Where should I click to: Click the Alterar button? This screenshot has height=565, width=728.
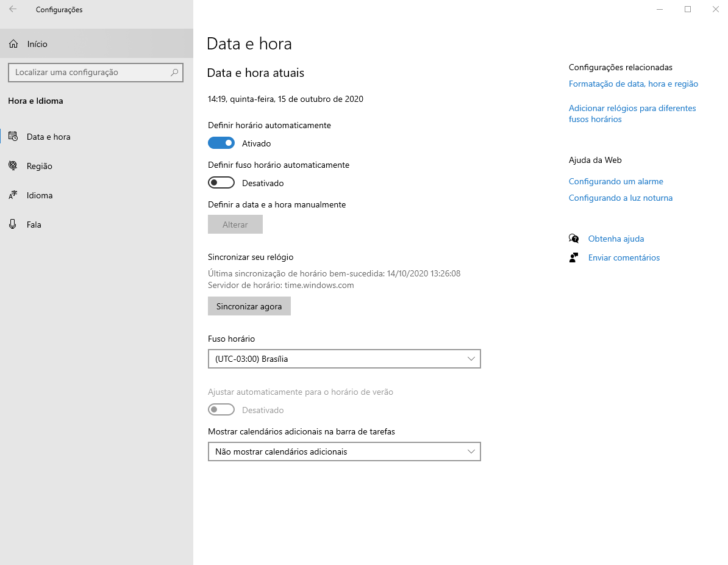(235, 225)
